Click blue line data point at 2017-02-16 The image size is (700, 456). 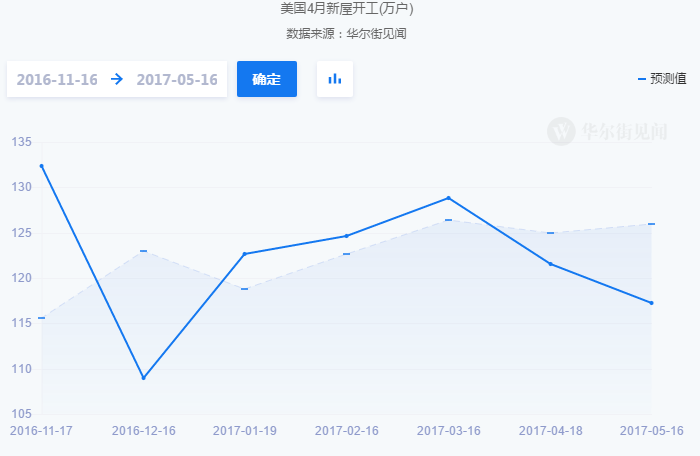click(347, 236)
